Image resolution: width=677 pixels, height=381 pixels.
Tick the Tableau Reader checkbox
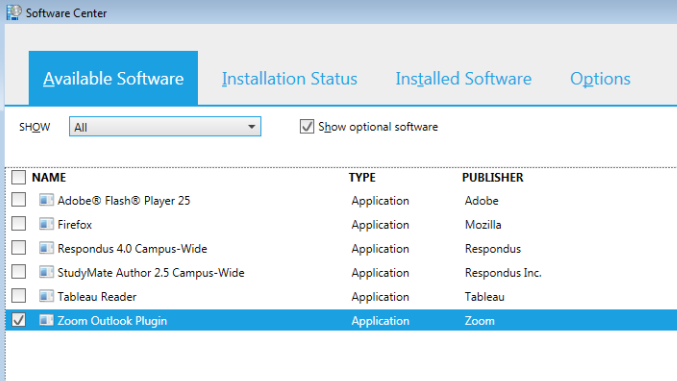[19, 296]
